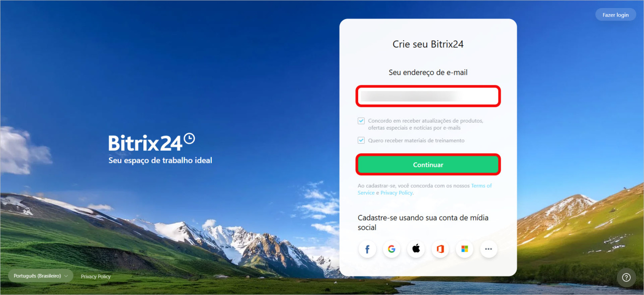
Task: Show more social login options
Action: [489, 249]
